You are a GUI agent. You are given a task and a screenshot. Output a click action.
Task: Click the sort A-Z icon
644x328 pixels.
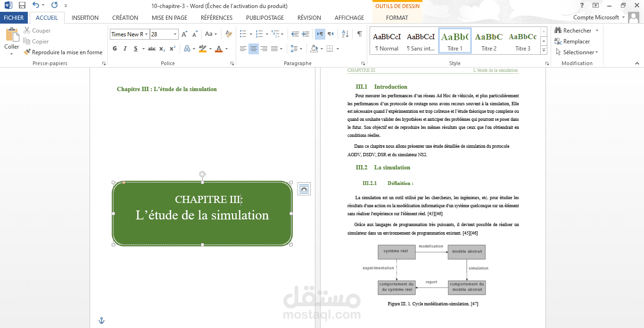tap(345, 34)
